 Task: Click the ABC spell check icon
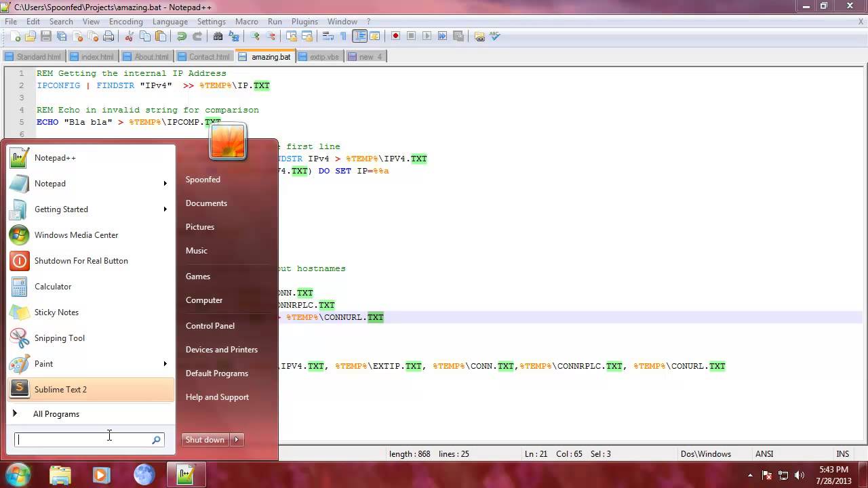(x=494, y=37)
